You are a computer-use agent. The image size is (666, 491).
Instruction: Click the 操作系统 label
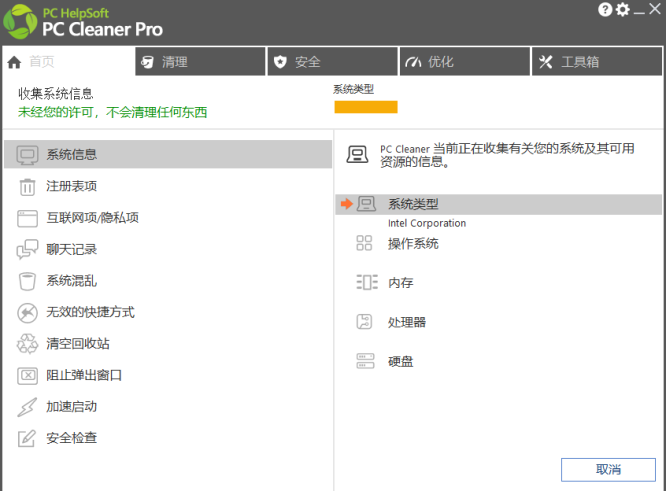coord(413,244)
